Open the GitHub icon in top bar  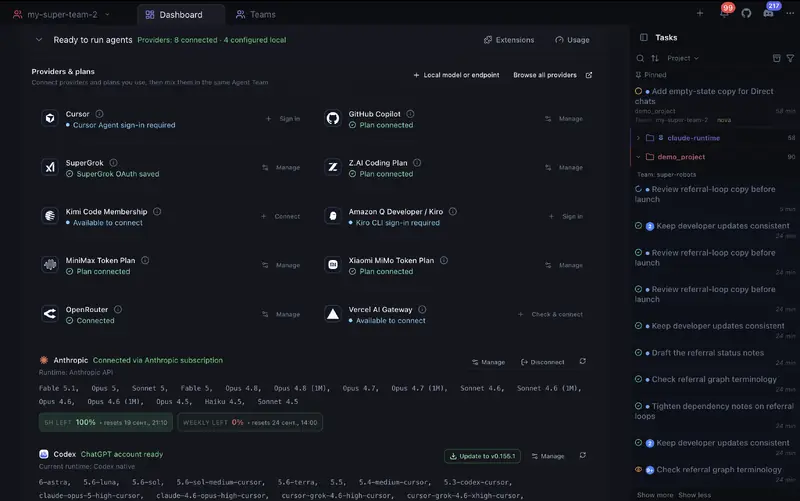(x=746, y=13)
